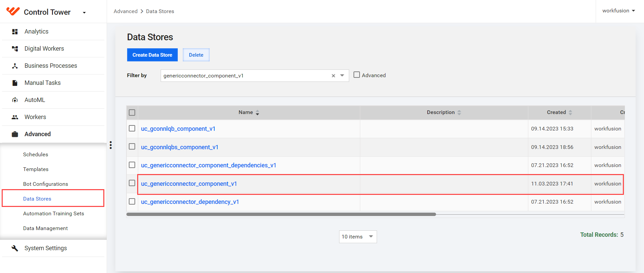Check uc_genericconnector_component_dependencies_v1 row checkbox
Viewport: 644px width, 273px height.
[132, 165]
